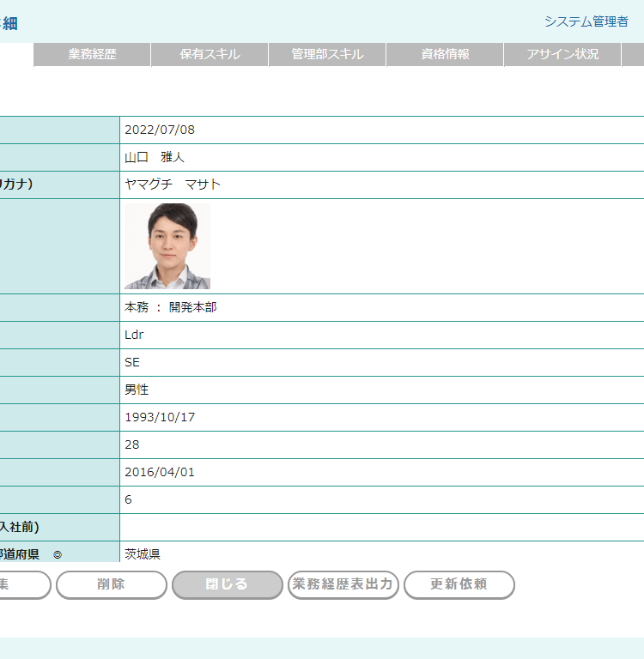The image size is (644, 659).
Task: Export with the 業務経歴表出力 button
Action: (343, 584)
